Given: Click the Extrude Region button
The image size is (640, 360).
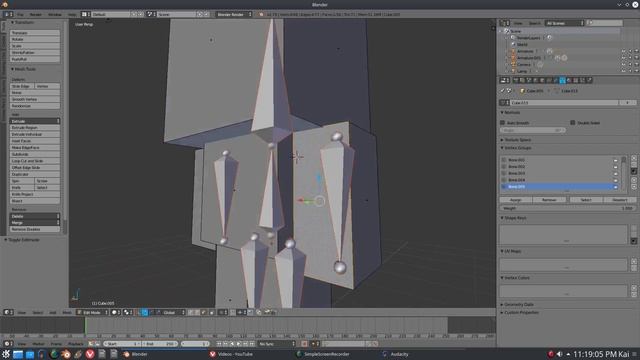Looking at the screenshot, I should coord(35,128).
